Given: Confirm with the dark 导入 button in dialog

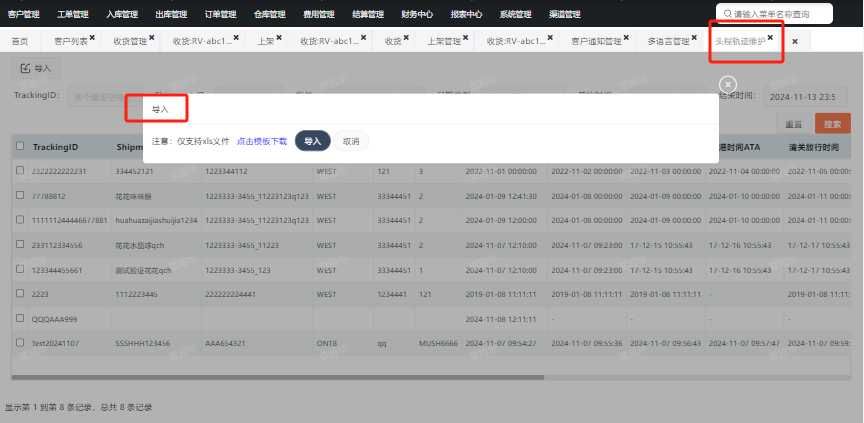Looking at the screenshot, I should click(x=312, y=141).
